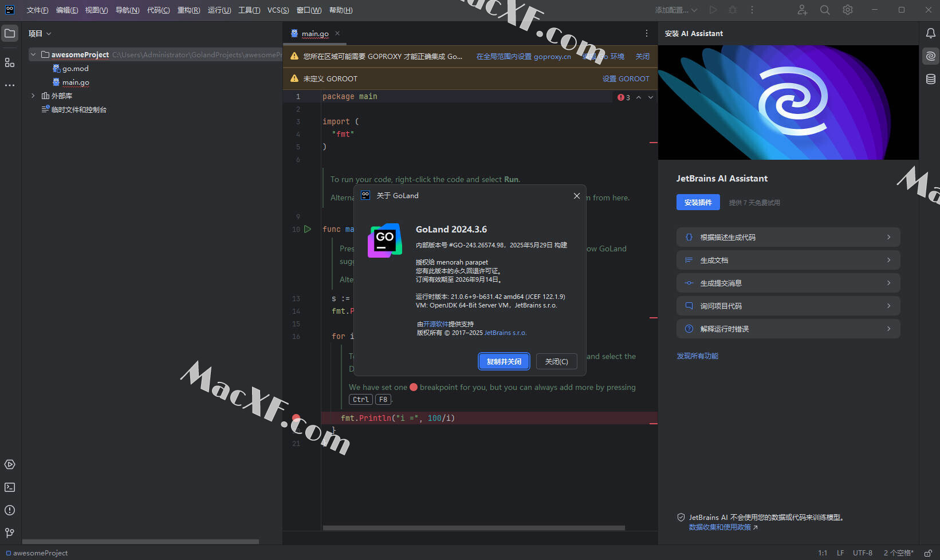This screenshot has width=940, height=560.
Task: Click the install plugin button
Action: tap(698, 202)
